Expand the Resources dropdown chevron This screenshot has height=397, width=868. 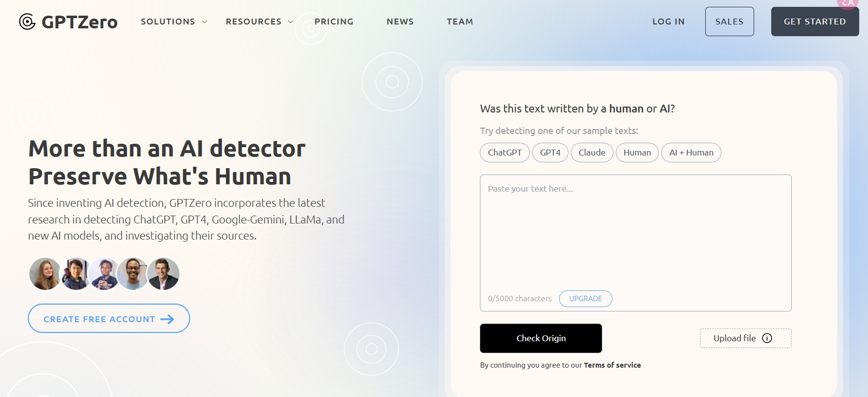(x=291, y=22)
